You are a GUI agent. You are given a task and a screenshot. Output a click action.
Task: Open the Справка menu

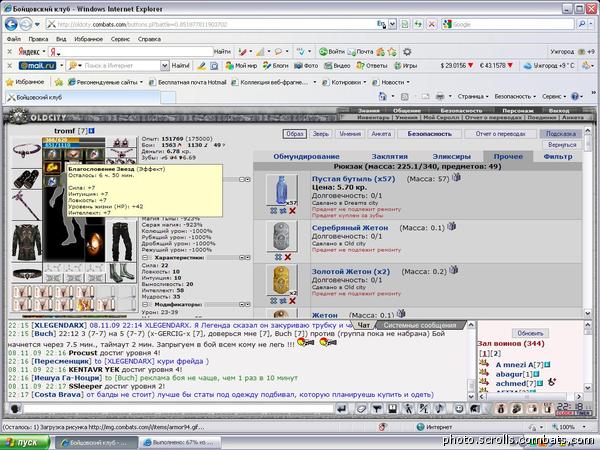tap(149, 39)
